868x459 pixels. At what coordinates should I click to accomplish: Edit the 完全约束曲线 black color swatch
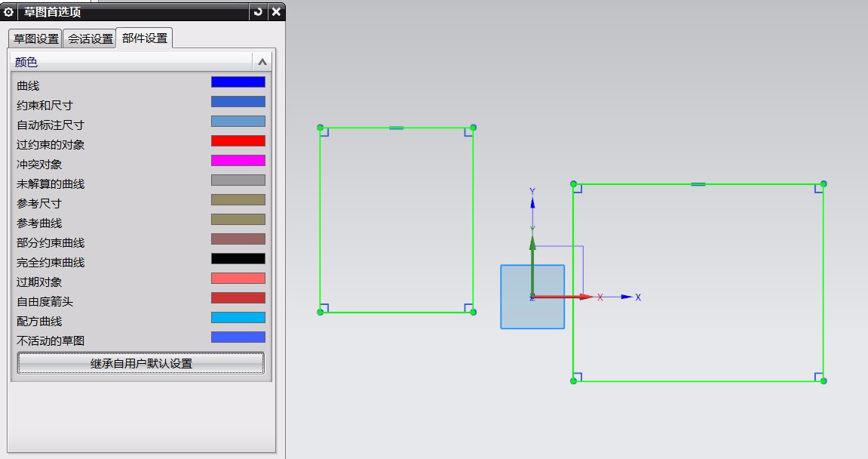238,259
